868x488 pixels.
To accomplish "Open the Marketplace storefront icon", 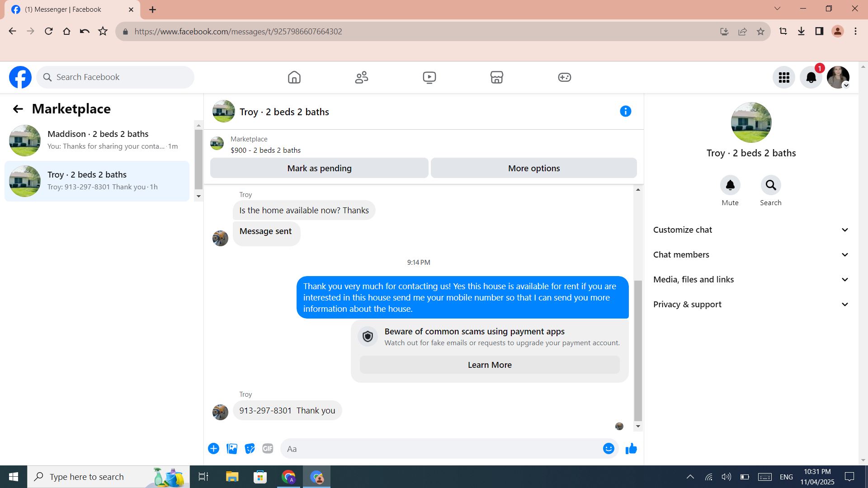I will pyautogui.click(x=497, y=77).
